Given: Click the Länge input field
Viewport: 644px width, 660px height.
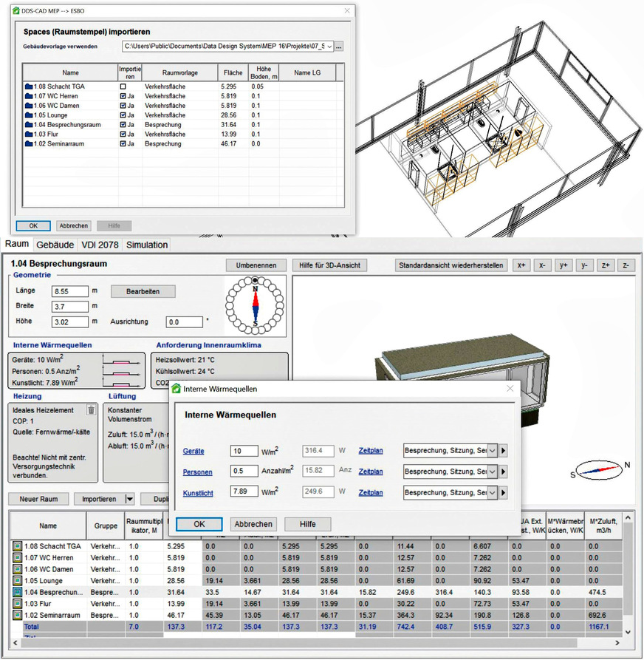Looking at the screenshot, I should point(69,292).
